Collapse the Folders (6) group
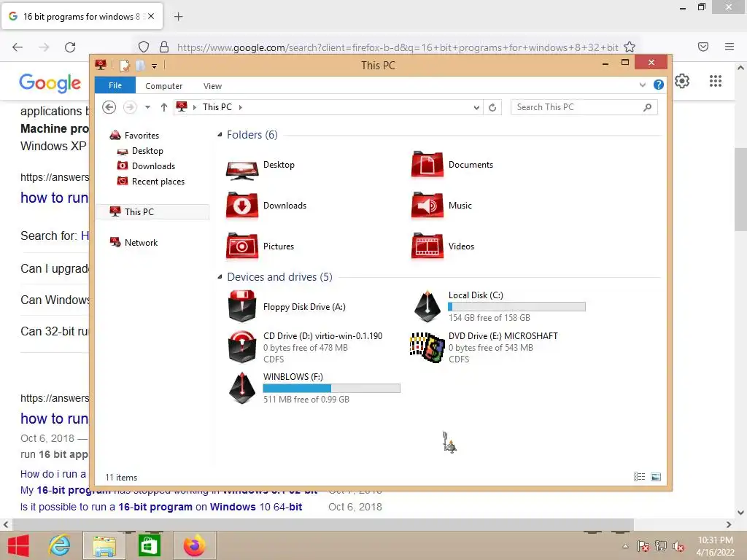 [x=220, y=135]
